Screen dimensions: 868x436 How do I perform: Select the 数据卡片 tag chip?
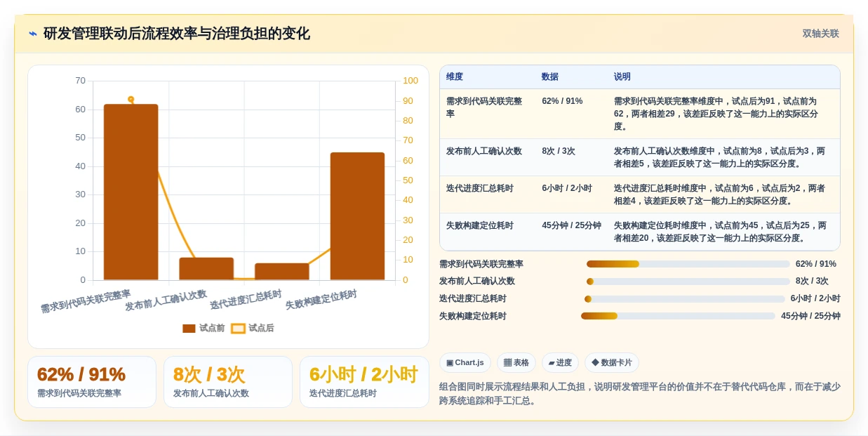612,362
